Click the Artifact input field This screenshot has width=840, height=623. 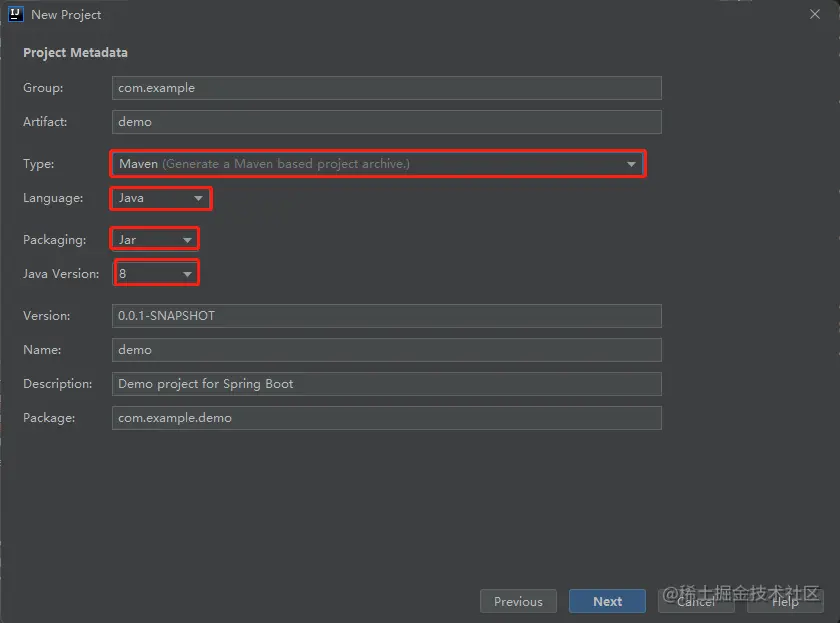[x=386, y=122]
